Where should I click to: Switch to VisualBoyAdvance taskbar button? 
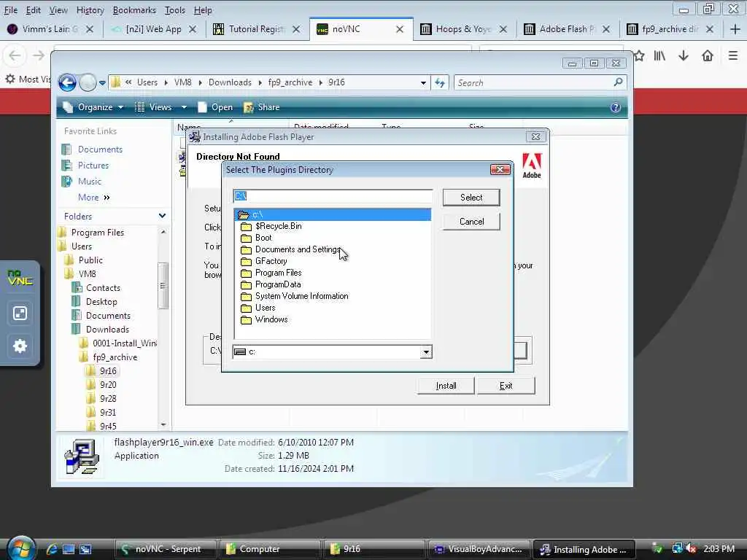pos(479,549)
